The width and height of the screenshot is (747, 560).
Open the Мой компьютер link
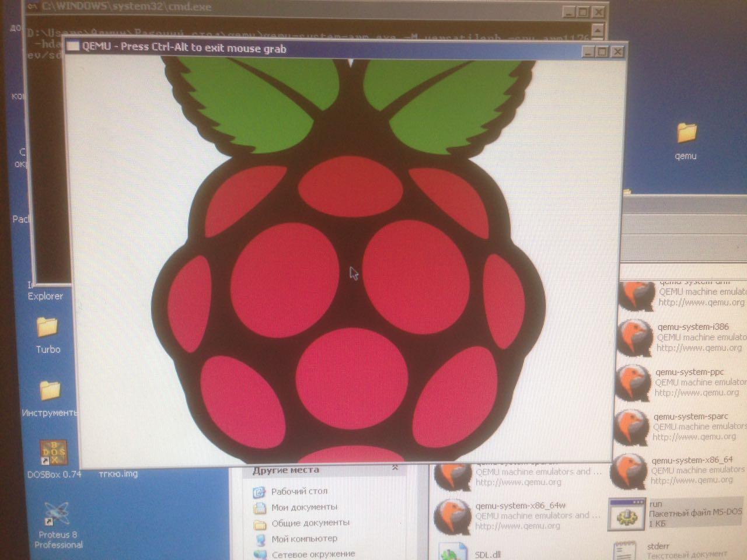point(305,539)
